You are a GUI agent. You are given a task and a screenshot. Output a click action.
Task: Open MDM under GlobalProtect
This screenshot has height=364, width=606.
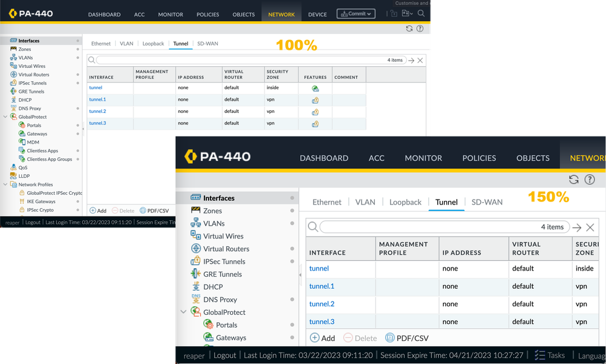coord(33,142)
